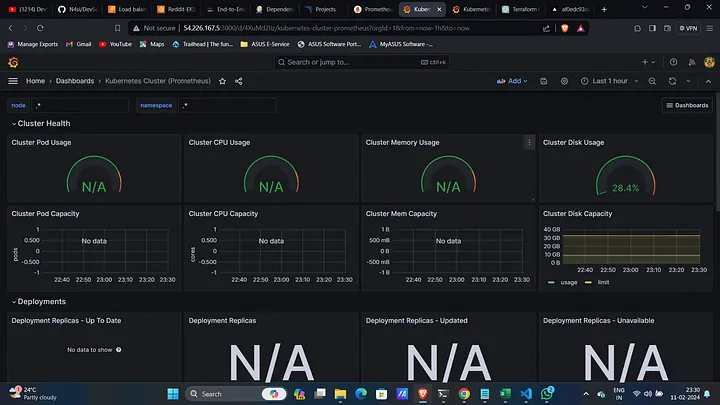This screenshot has width=720, height=405.
Task: Click the browser reload button
Action: click(40, 28)
